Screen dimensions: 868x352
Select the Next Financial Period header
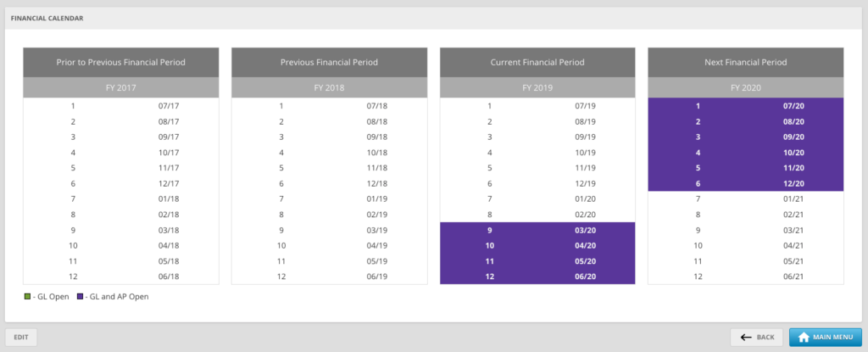(746, 63)
